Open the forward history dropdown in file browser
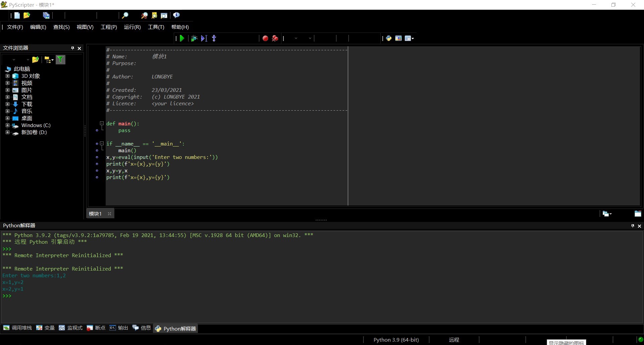The image size is (644, 345). pos(28,60)
